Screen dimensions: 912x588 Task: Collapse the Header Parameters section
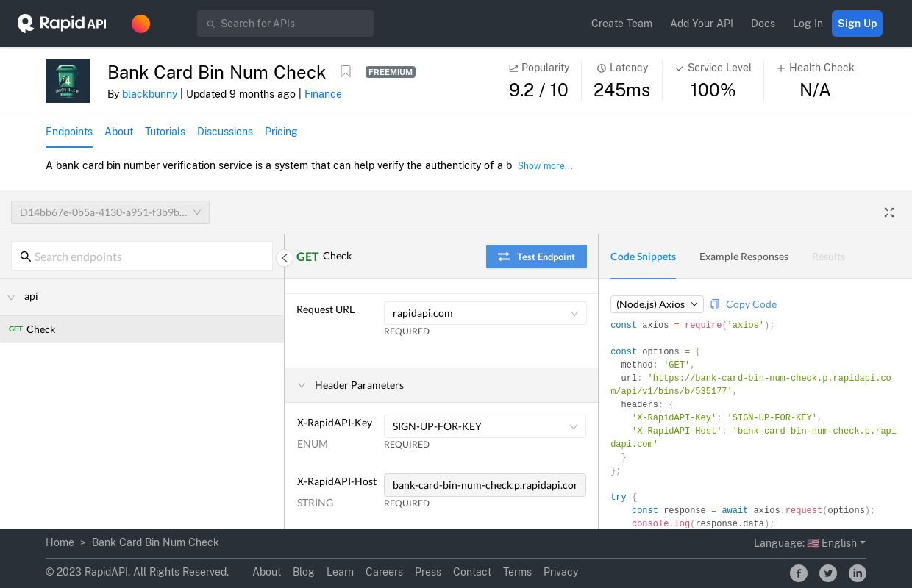[302, 385]
